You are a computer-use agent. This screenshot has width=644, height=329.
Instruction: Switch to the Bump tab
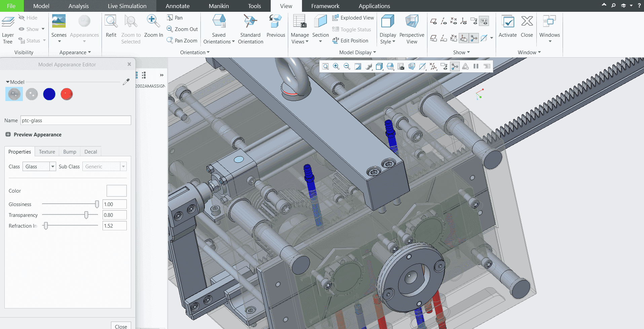click(70, 152)
